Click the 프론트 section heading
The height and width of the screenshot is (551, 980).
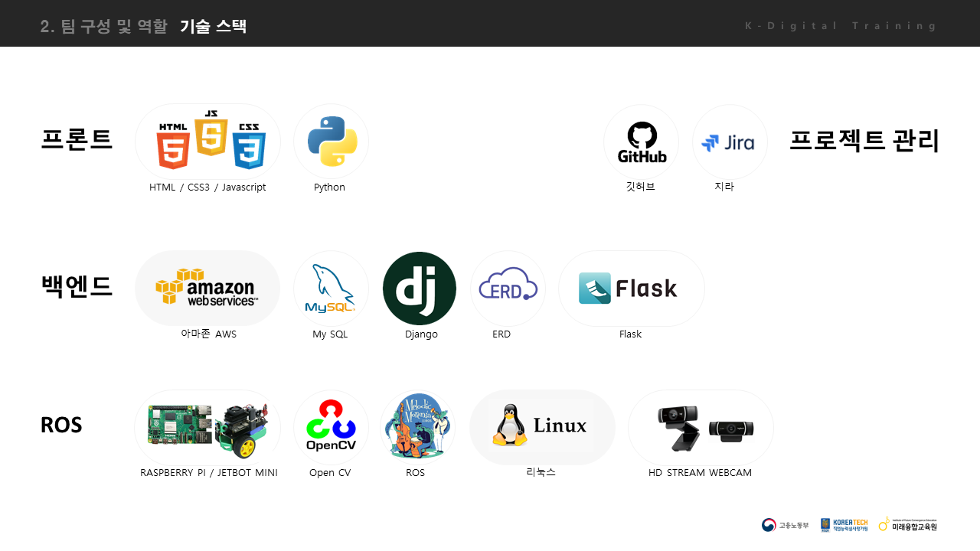coord(77,139)
